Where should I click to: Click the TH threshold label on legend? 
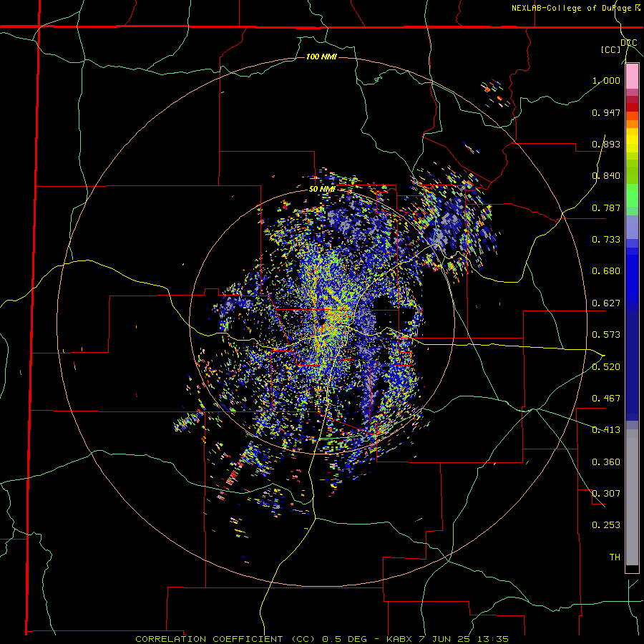click(x=615, y=557)
